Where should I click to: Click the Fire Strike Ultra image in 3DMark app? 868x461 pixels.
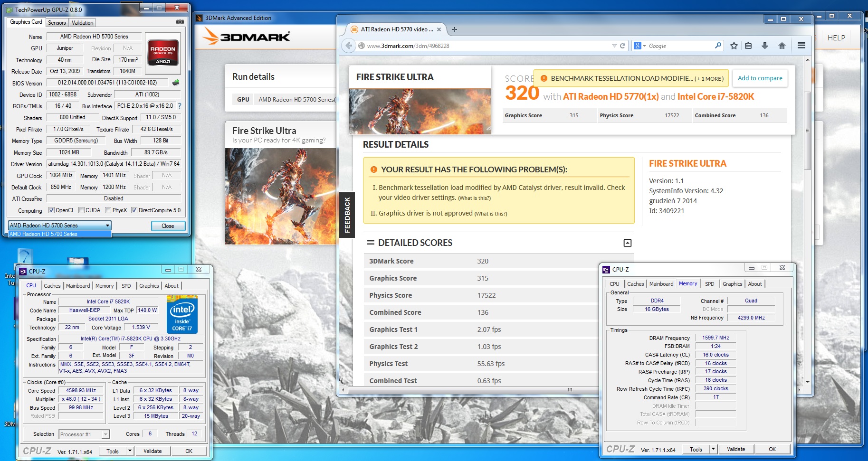coord(281,196)
